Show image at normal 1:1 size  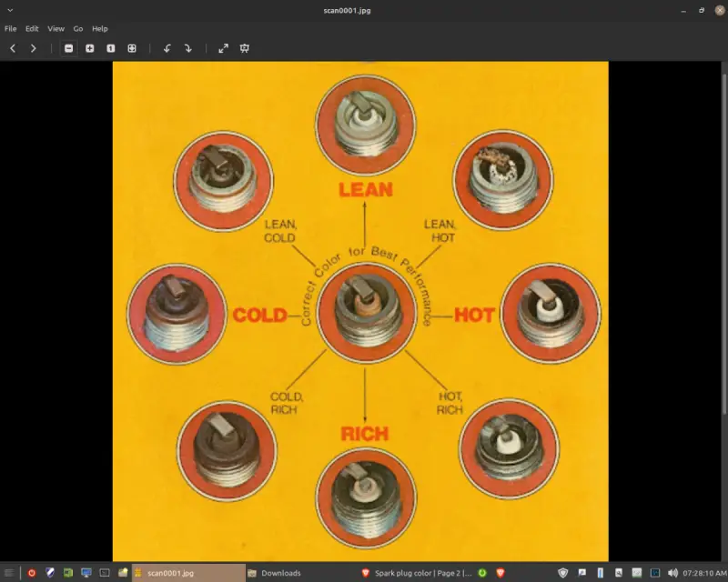pyautogui.click(x=111, y=48)
